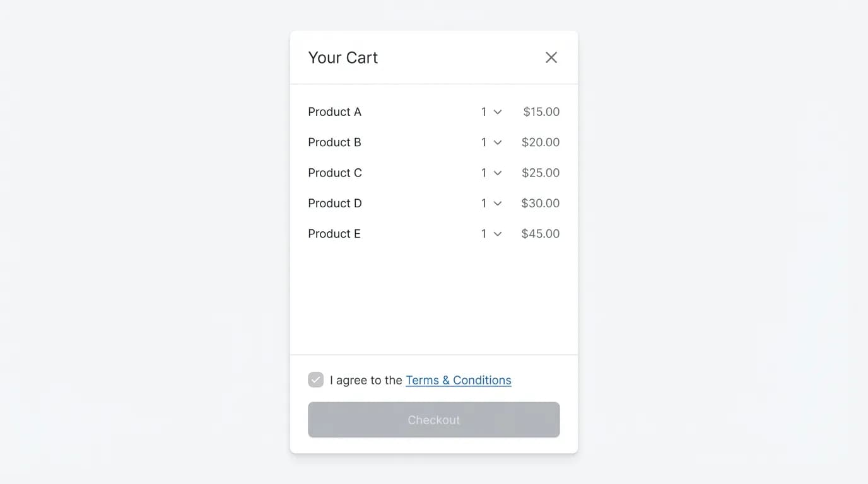Screen dimensions: 868x484
Task: Open the quantity dropdown for Product A
Action: pos(491,112)
